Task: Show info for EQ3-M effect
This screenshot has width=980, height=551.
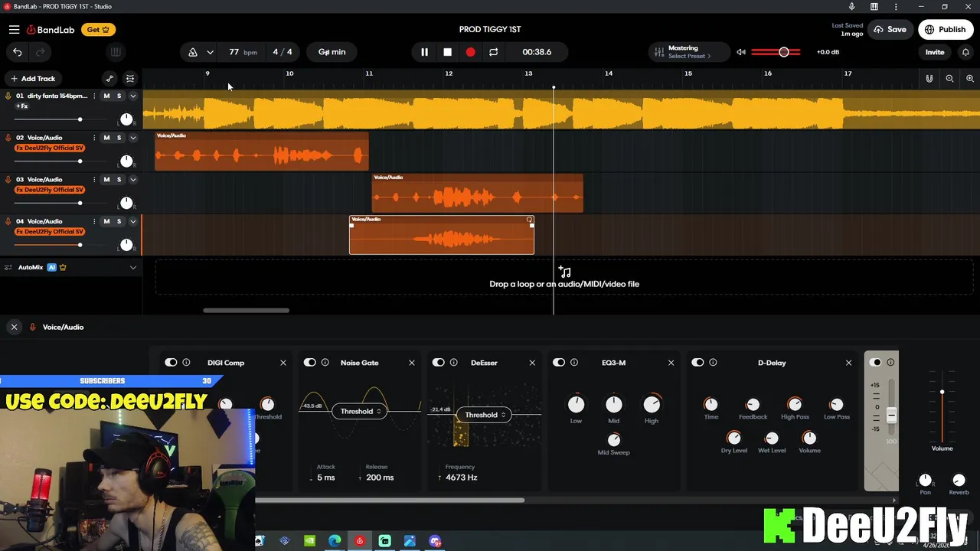Action: [x=574, y=363]
